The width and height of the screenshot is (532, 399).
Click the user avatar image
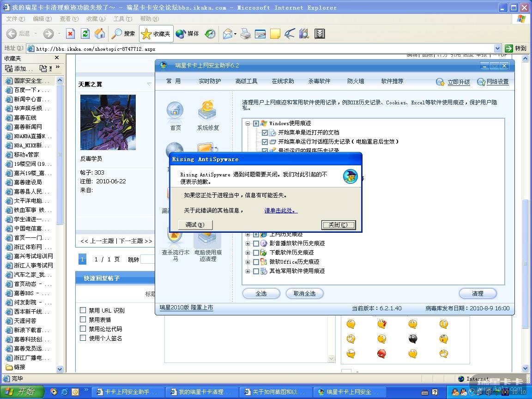108,122
